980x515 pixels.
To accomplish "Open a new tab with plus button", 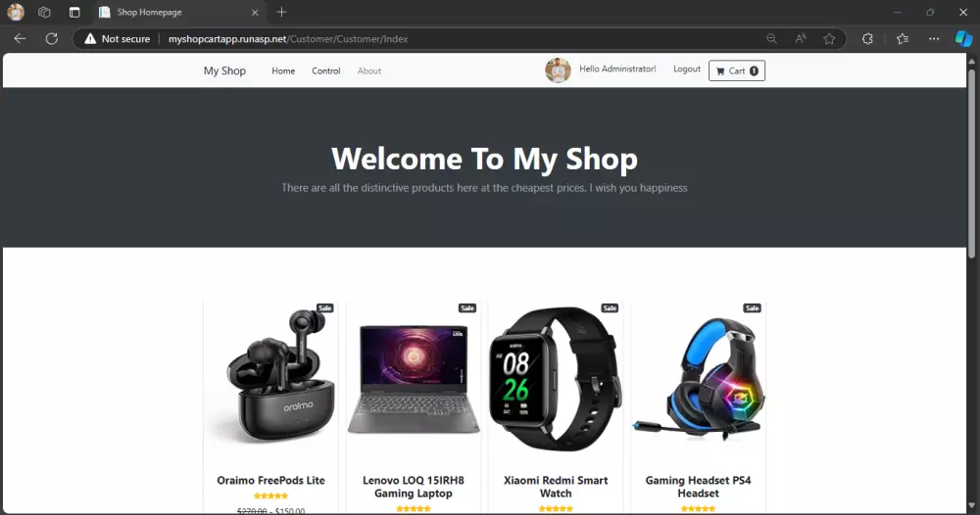I will coord(281,12).
